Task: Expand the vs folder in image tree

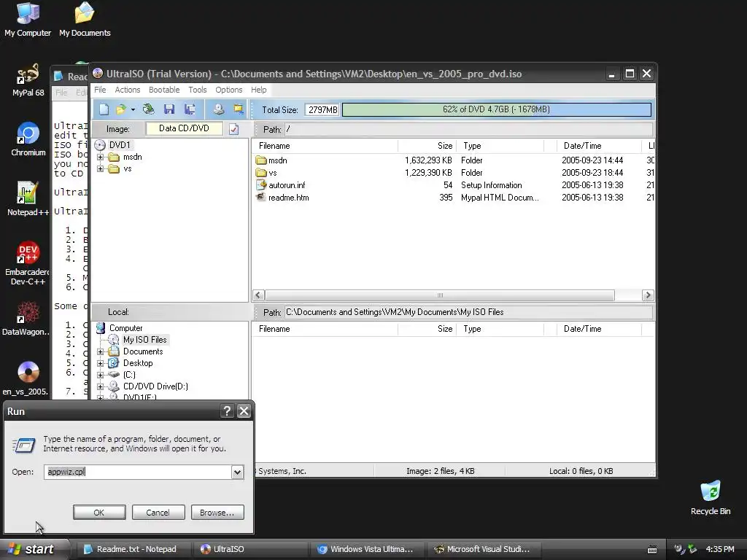Action: pos(100,168)
